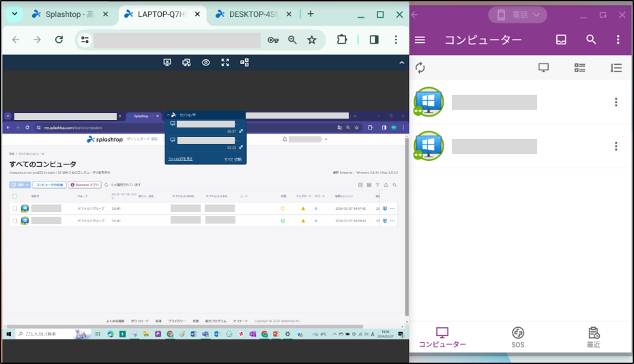Click the すべて切断 button in session popup
Image resolution: width=634 pixels, height=364 pixels.
[x=233, y=160]
